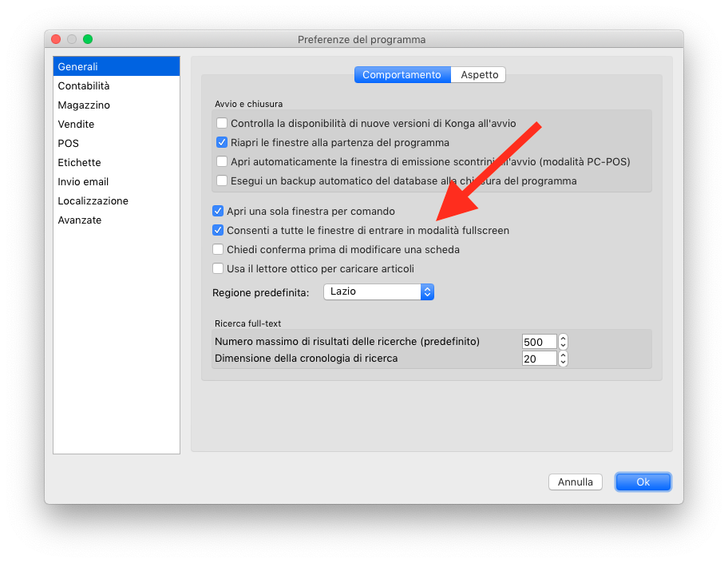
Task: Click the search history field showing 20
Action: point(539,359)
